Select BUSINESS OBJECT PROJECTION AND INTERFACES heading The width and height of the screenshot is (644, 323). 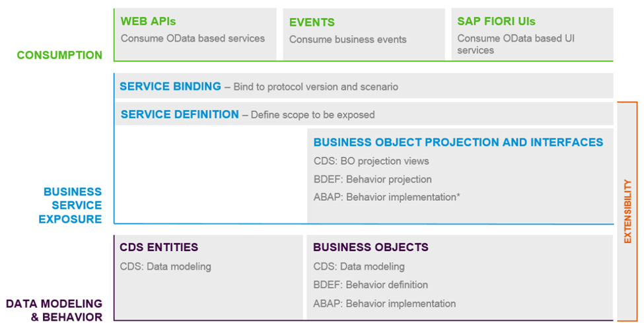point(458,142)
